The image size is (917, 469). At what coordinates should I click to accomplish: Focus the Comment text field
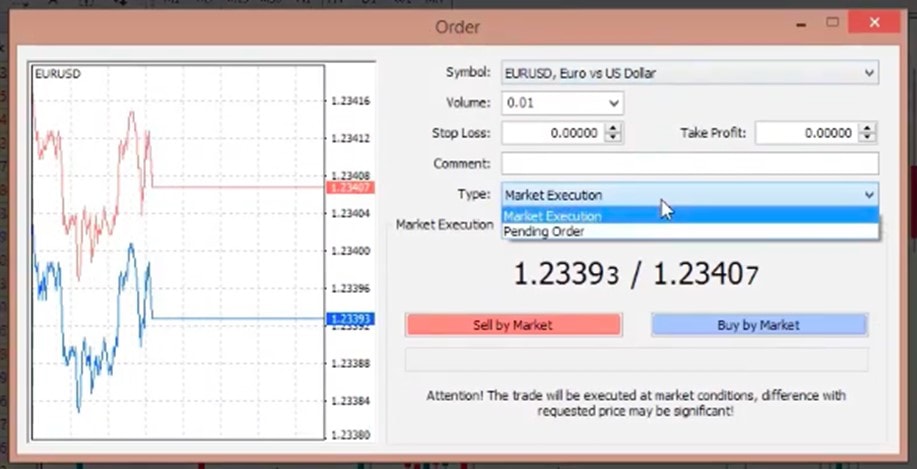[689, 164]
